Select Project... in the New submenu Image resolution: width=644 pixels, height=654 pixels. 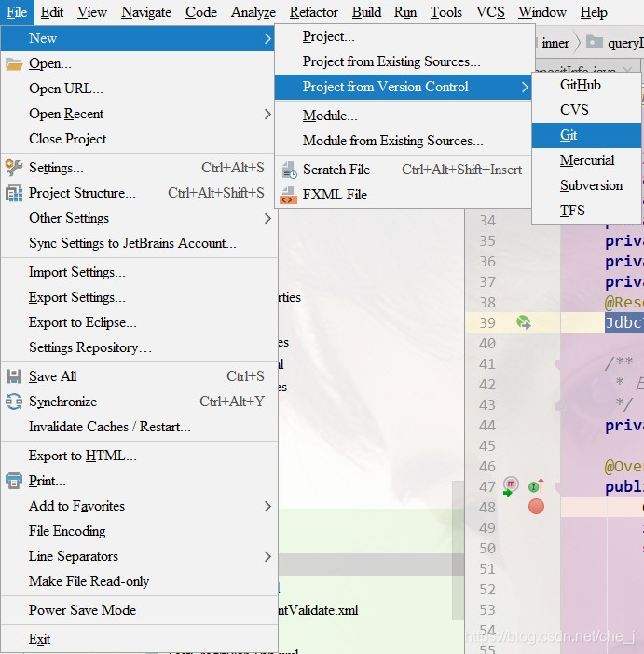pyautogui.click(x=403, y=36)
